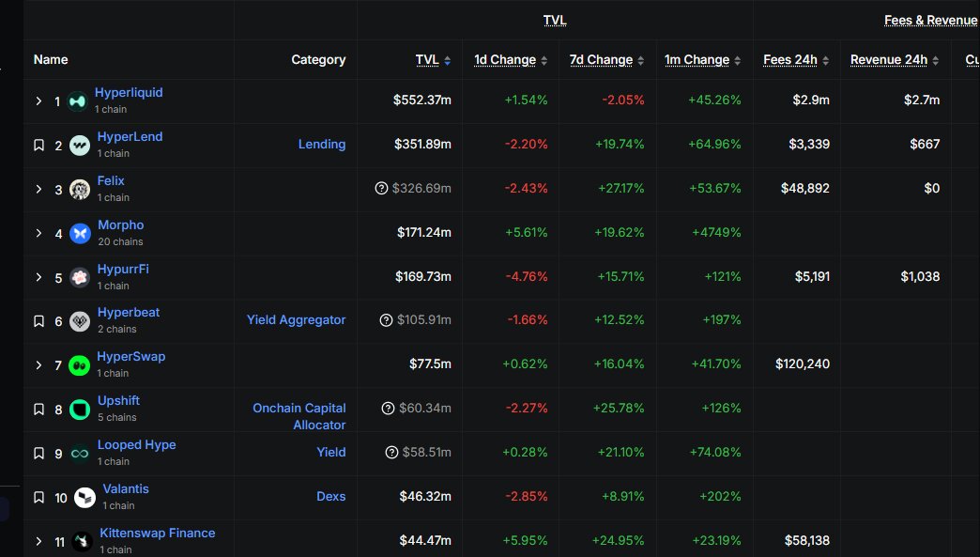Open the HypurrFi protocol page

coord(123,270)
